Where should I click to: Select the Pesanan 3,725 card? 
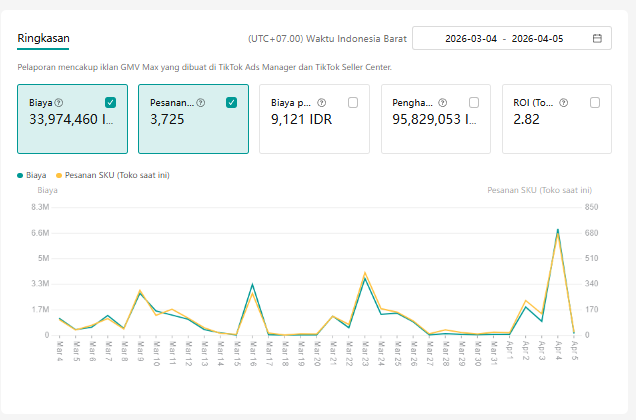[193, 119]
